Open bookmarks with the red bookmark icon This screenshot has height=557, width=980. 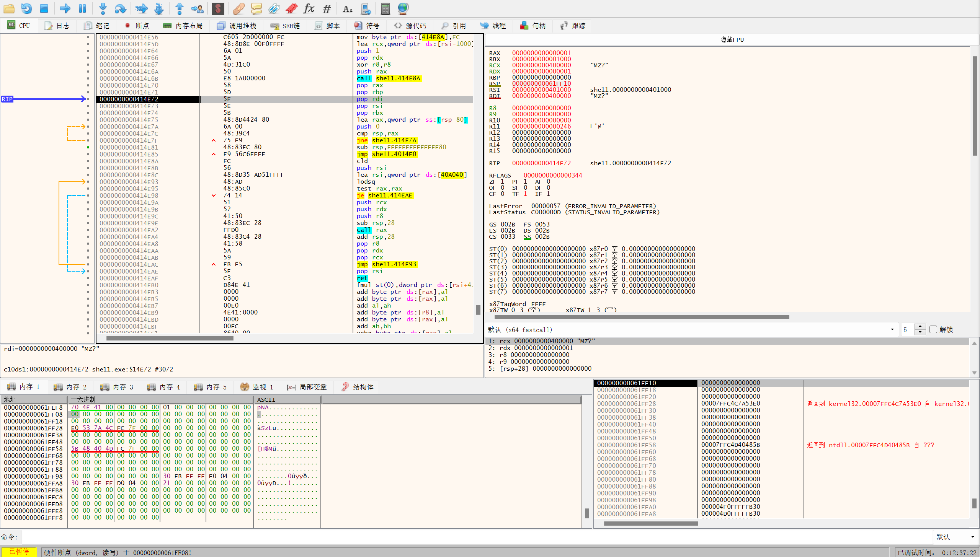292,8
